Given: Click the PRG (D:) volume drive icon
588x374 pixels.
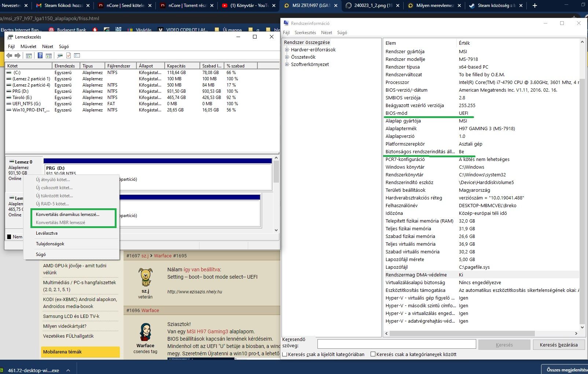Looking at the screenshot, I should click(9, 91).
